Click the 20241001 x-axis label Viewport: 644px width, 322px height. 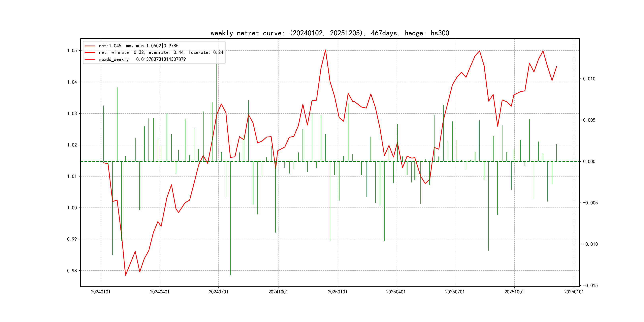click(x=278, y=292)
